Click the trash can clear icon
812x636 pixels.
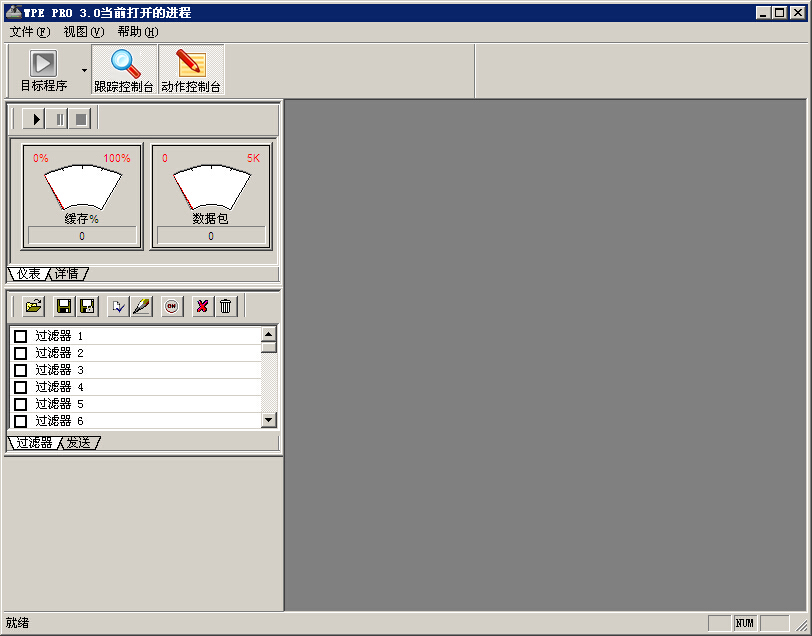coord(226,307)
